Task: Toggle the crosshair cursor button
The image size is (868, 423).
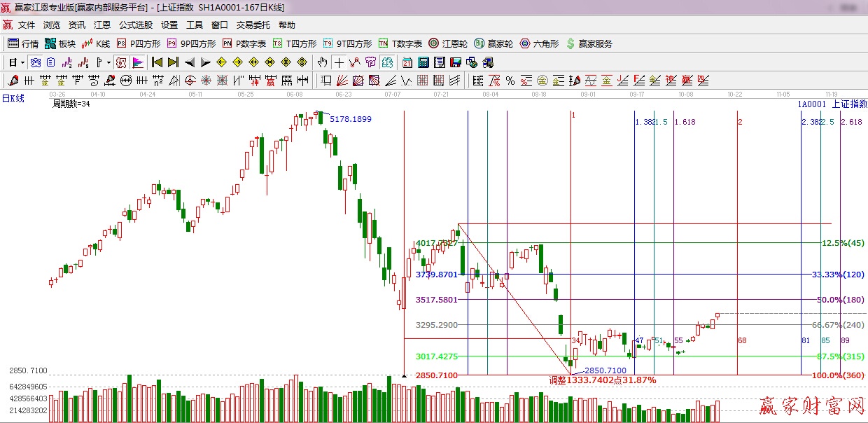Action: tap(339, 62)
